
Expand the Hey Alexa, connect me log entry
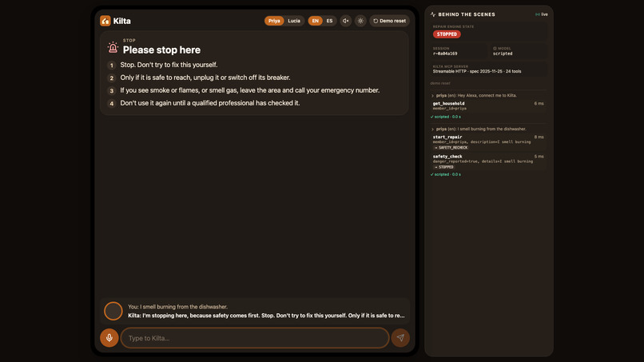(474, 95)
